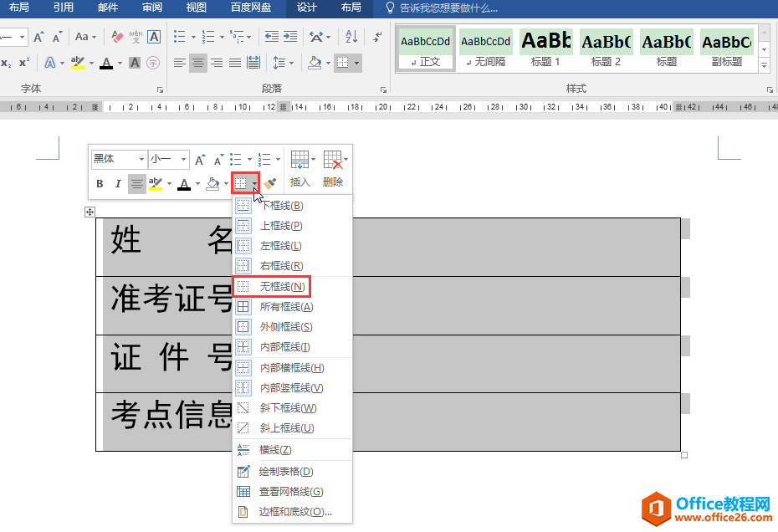This screenshot has height=532, width=778.
Task: Click the character shading A icon
Action: point(135,63)
